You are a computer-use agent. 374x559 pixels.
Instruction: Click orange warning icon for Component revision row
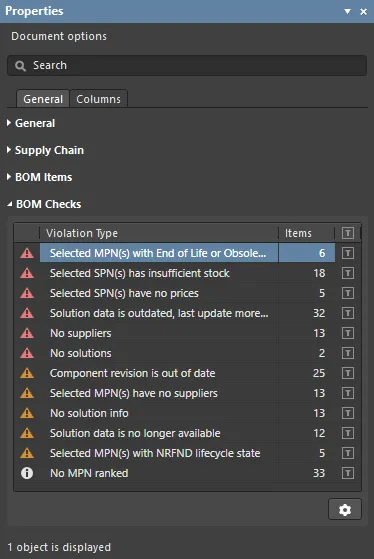[27, 373]
